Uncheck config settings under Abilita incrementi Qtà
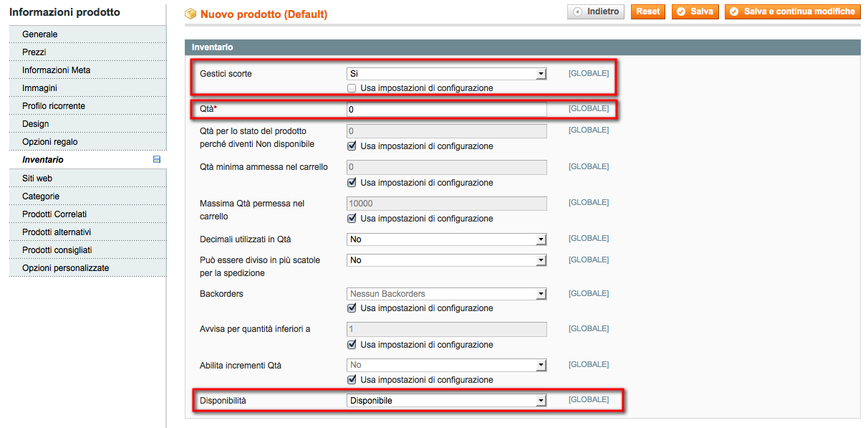 [x=352, y=380]
